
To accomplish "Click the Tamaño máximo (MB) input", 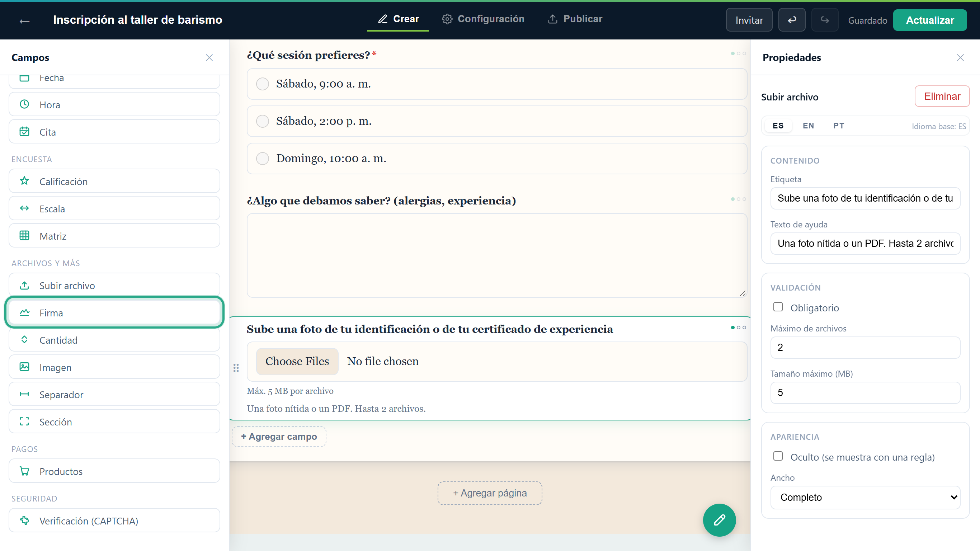I will coord(865,393).
